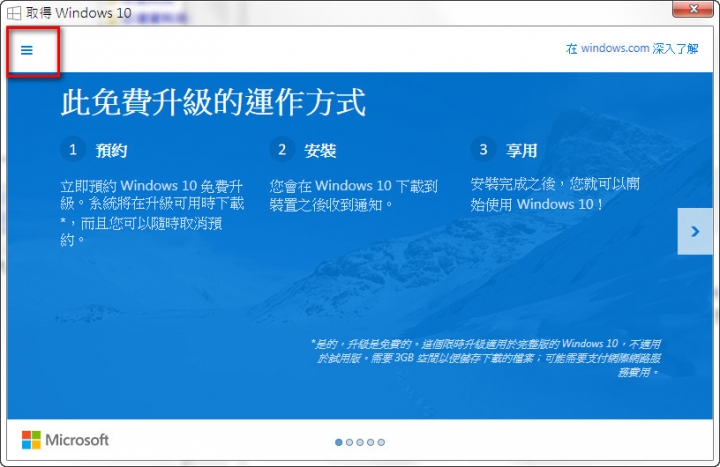Click the 安裝完成之後 description text
Screen dimensions: 720x467
tap(555, 194)
